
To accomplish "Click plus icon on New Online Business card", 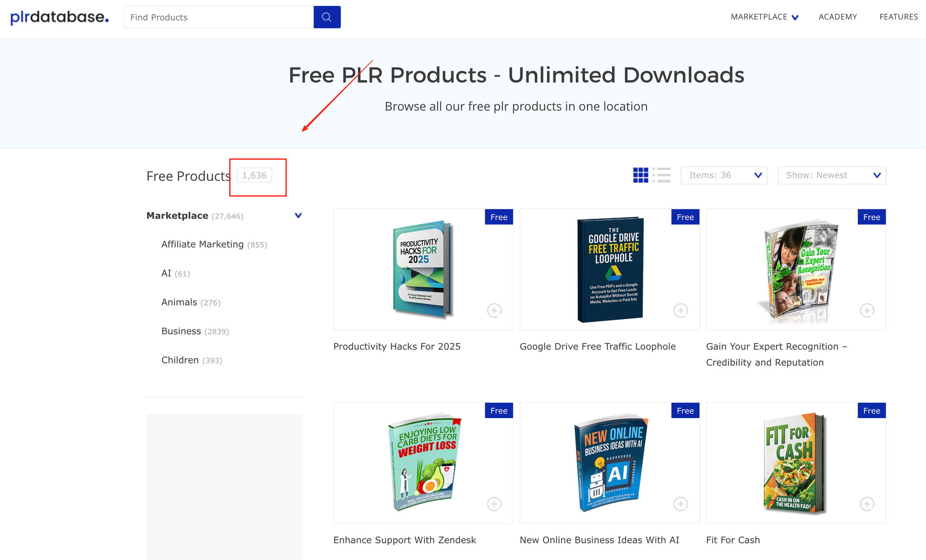I will point(680,504).
